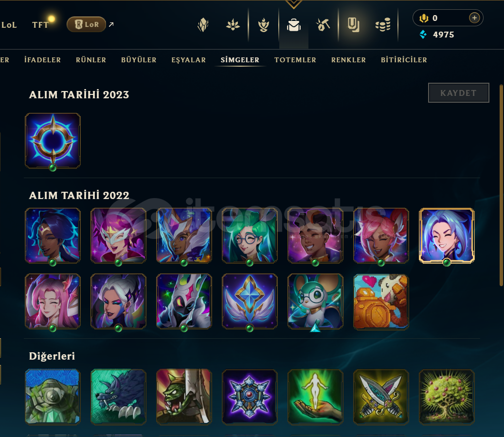Screen dimensions: 504x437
Task: Add RP with the plus button
Action: coord(474,18)
